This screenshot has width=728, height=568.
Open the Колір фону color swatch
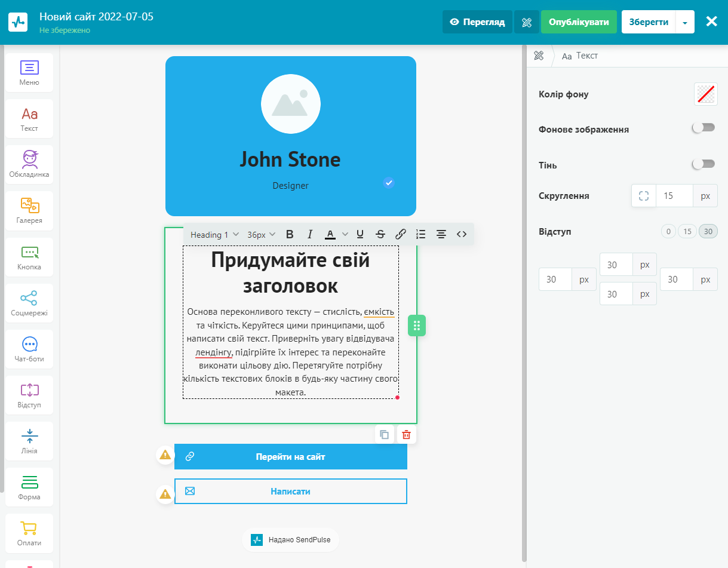705,94
